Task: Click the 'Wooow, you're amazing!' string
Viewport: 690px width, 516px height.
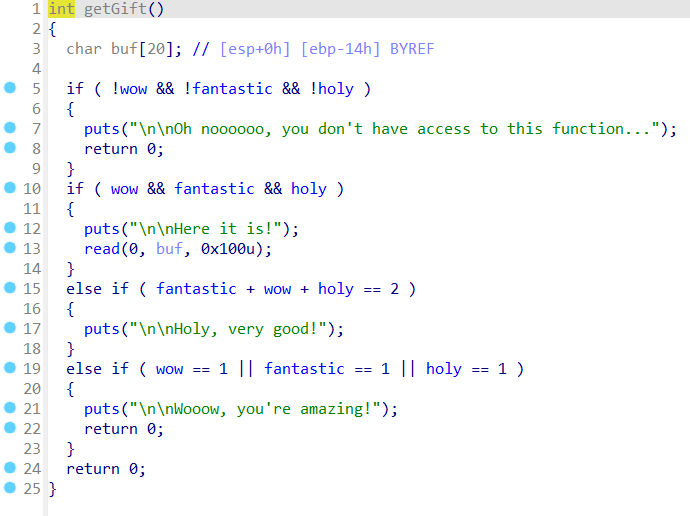Action: [255, 409]
